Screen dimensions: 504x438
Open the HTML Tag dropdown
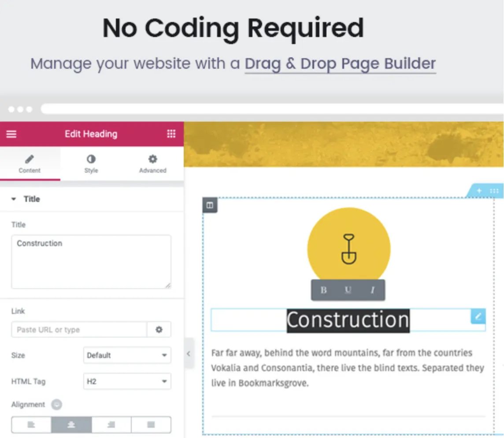click(127, 382)
